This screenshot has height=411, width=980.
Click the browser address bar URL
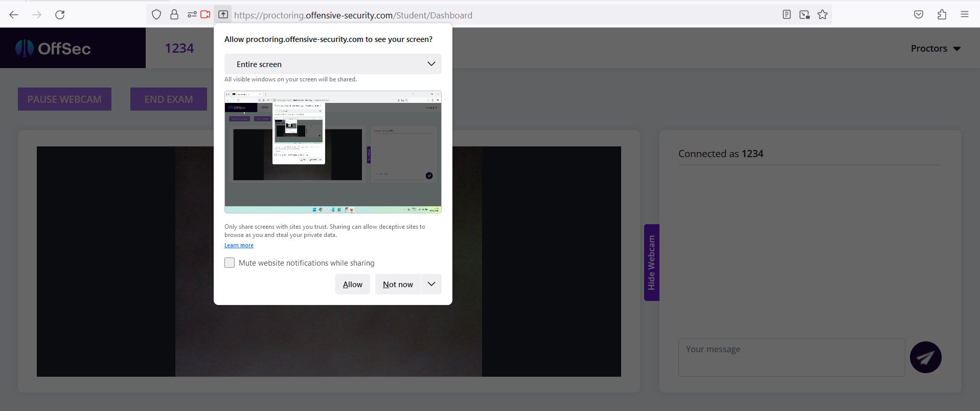[353, 15]
